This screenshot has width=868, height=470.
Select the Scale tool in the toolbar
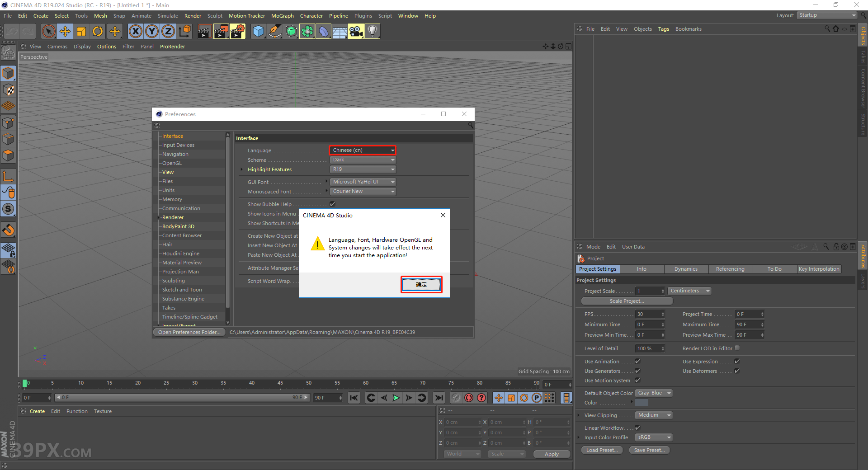81,31
